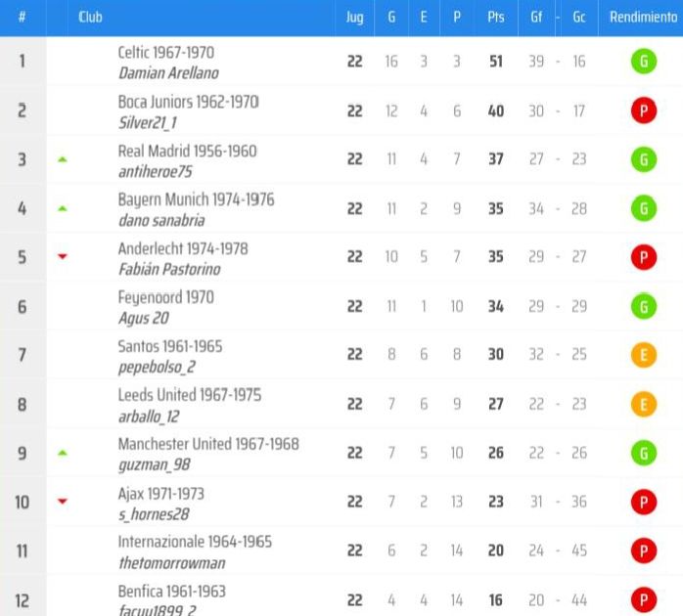
Task: Sort table by Pts column header
Action: coord(496,17)
